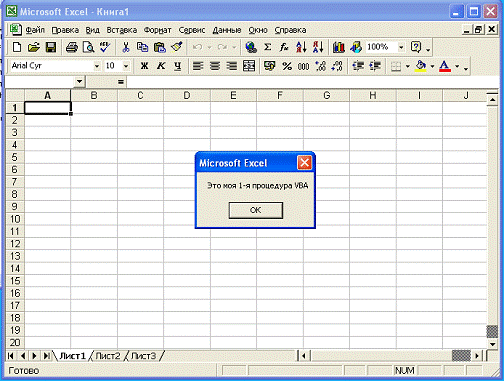Image resolution: width=504 pixels, height=381 pixels.
Task: Launch the Chart Wizard icon
Action: [x=339, y=47]
